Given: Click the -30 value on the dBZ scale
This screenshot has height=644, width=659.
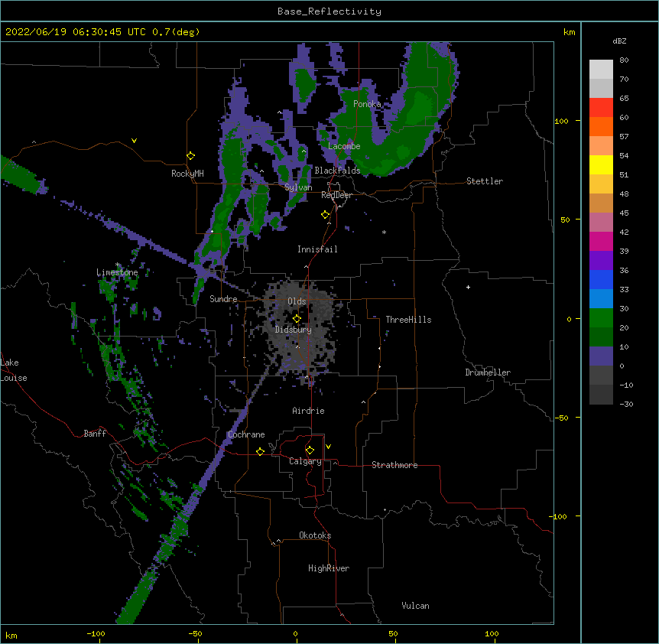Looking at the screenshot, I should [x=626, y=404].
